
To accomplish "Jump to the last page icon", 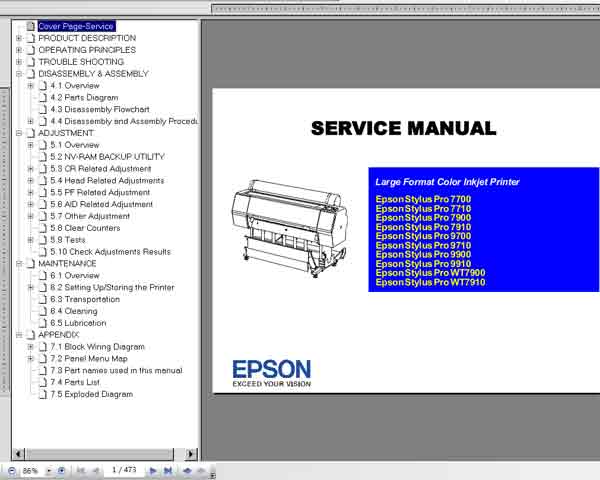I will pos(168,470).
